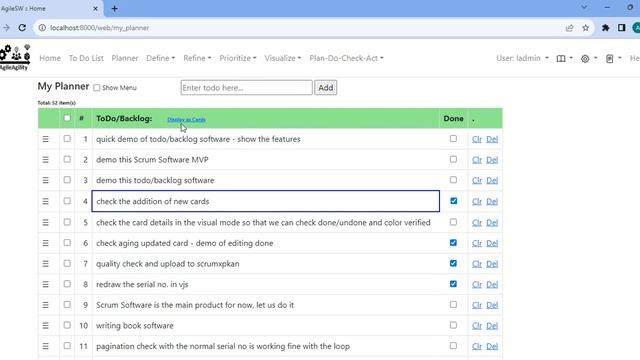Close the AgileSW : Home browser tab
Screen dimensions: 640x360
pyautogui.click(x=96, y=8)
